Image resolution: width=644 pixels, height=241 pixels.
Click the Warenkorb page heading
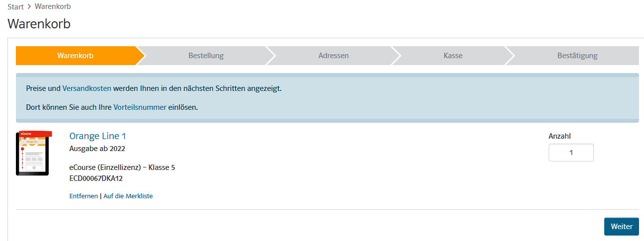coord(39,23)
